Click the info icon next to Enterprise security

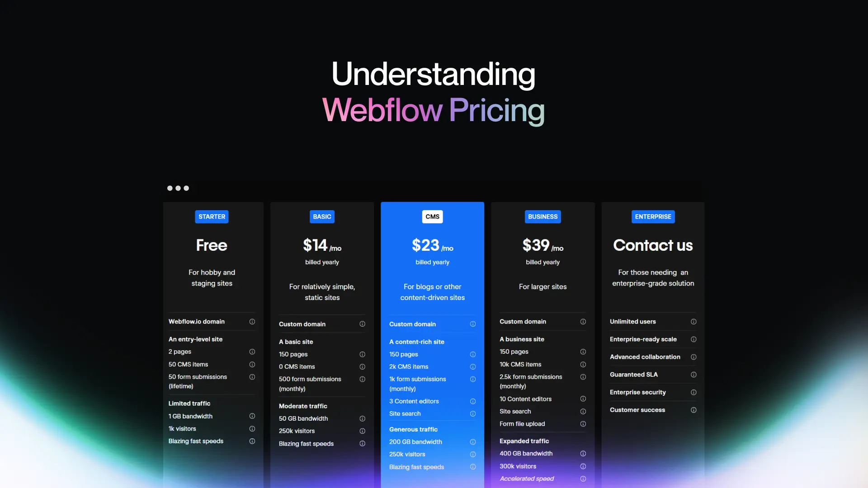pyautogui.click(x=693, y=392)
